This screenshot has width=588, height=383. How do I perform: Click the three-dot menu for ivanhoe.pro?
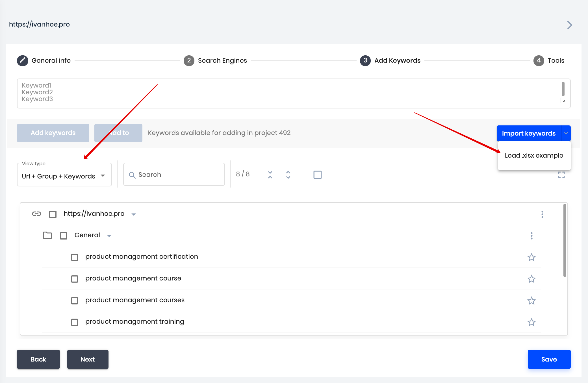coord(542,214)
